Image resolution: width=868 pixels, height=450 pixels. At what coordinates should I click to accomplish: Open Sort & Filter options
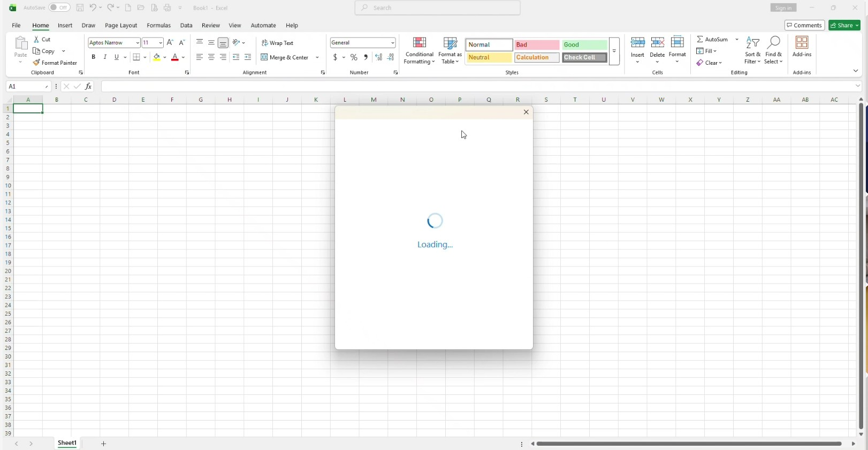[x=752, y=50]
